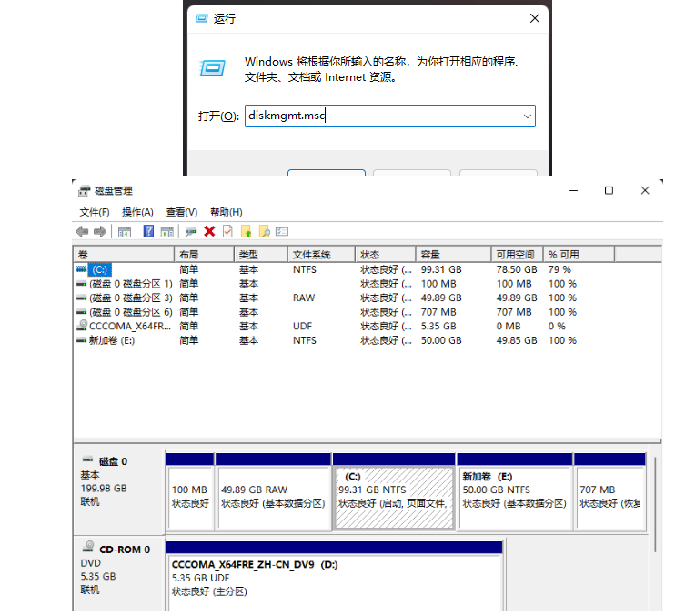This screenshot has width=685, height=616.
Task: Expand the Run dialog open-field dropdown arrow
Action: click(528, 116)
